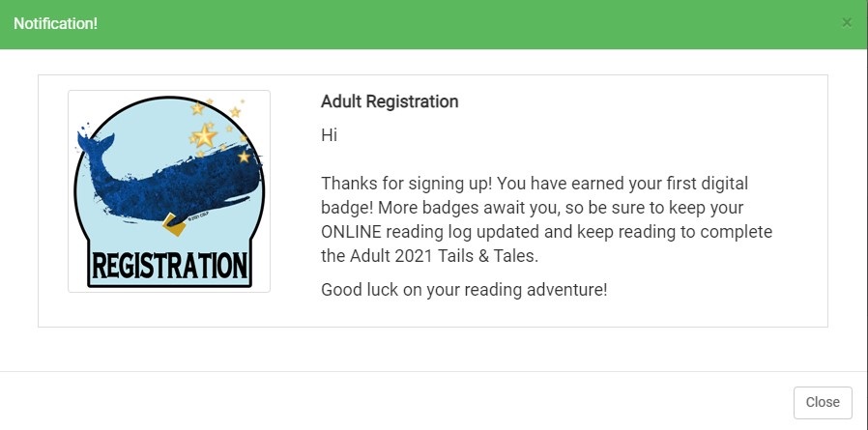Dismiss the notification with the X icon

tap(847, 22)
